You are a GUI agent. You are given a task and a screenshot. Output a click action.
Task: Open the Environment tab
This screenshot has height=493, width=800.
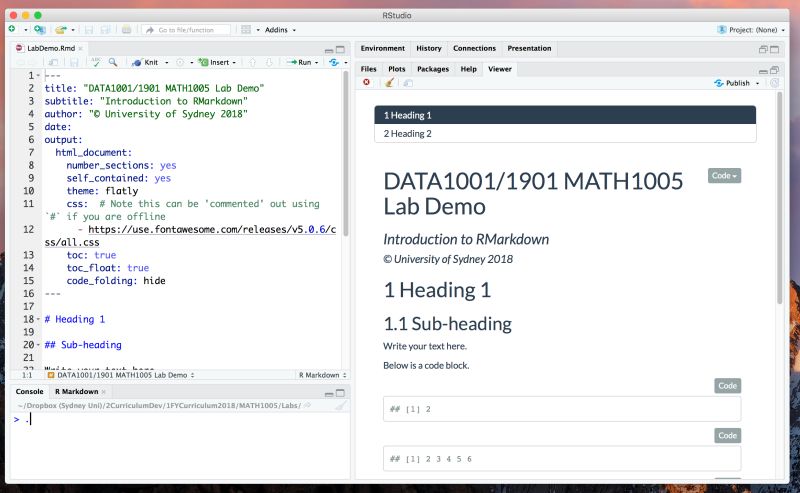click(383, 48)
